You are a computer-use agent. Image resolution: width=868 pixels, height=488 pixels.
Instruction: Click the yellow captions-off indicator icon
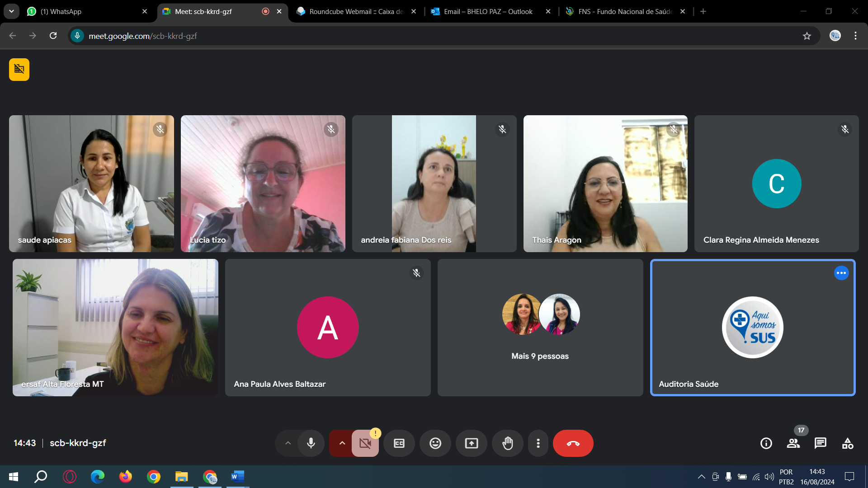[x=19, y=70]
